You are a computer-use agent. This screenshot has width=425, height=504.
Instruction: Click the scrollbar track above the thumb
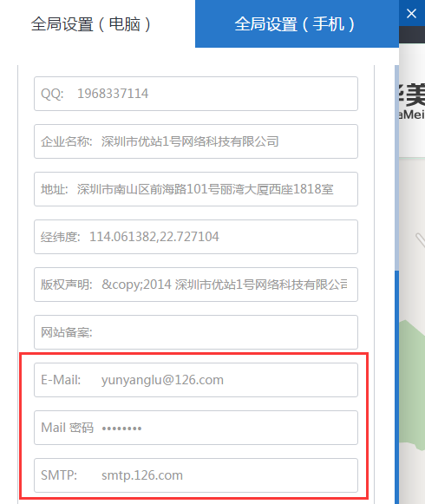pos(396,167)
